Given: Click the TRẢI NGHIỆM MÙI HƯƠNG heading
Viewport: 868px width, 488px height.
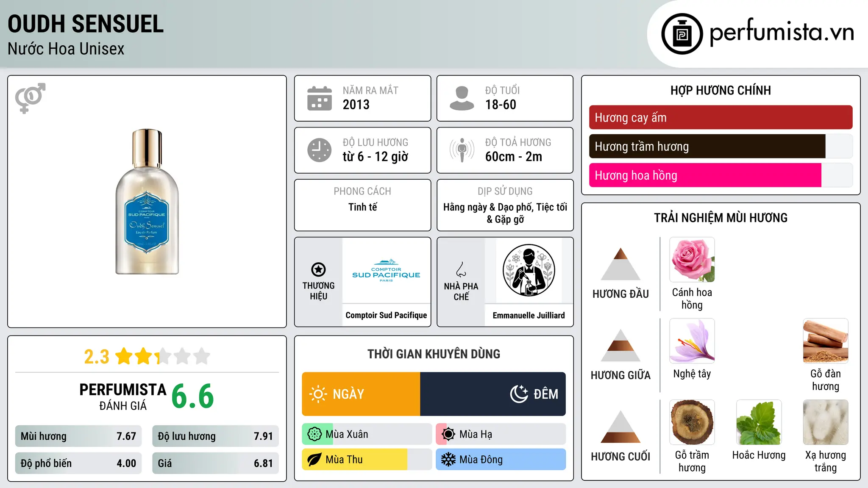Looking at the screenshot, I should point(721,218).
